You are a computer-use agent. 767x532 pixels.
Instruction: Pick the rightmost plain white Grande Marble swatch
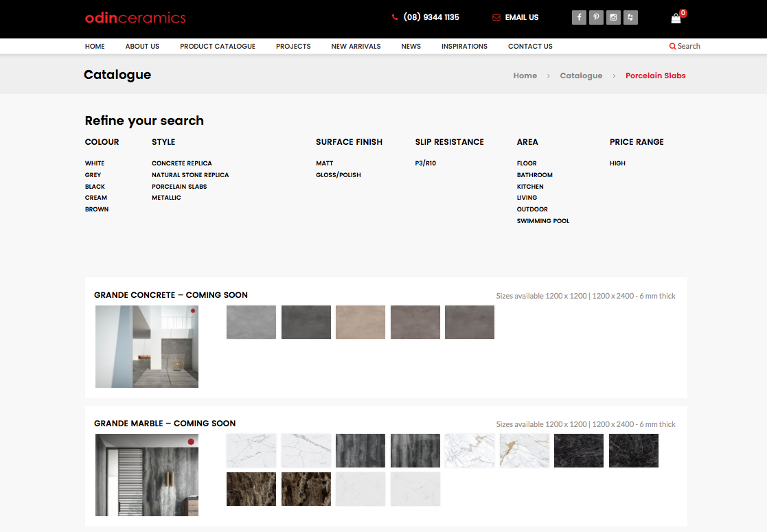pyautogui.click(x=415, y=489)
